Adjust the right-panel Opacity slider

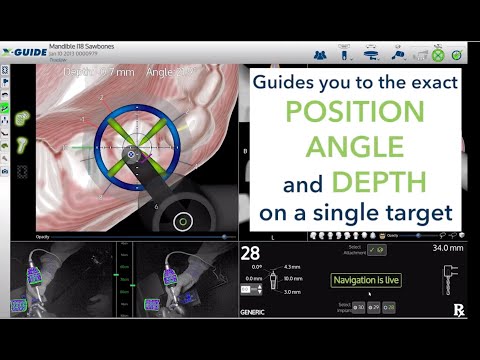(419, 236)
